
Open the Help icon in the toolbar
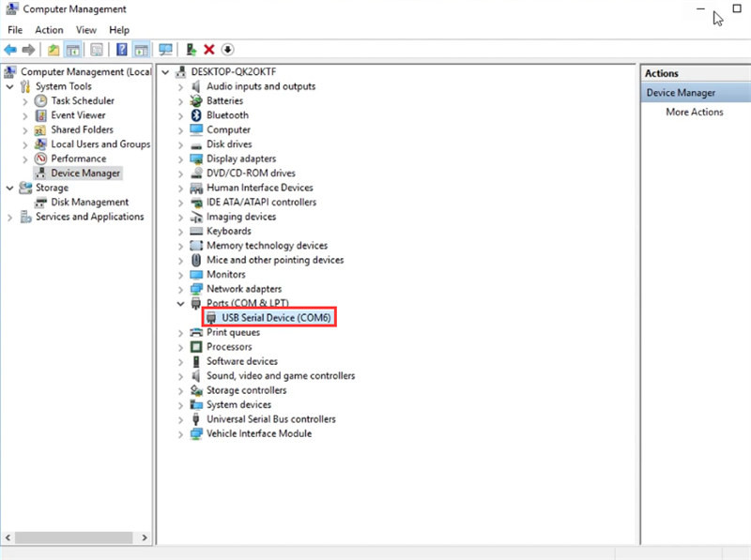point(120,49)
